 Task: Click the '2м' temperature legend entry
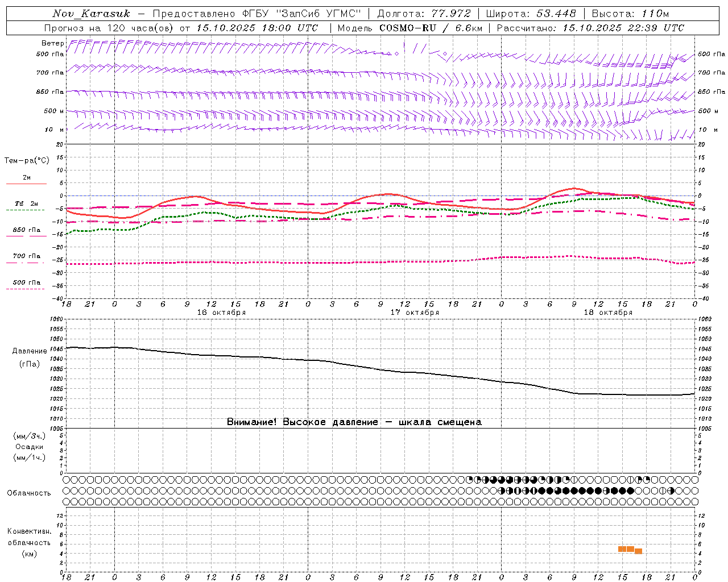click(27, 178)
